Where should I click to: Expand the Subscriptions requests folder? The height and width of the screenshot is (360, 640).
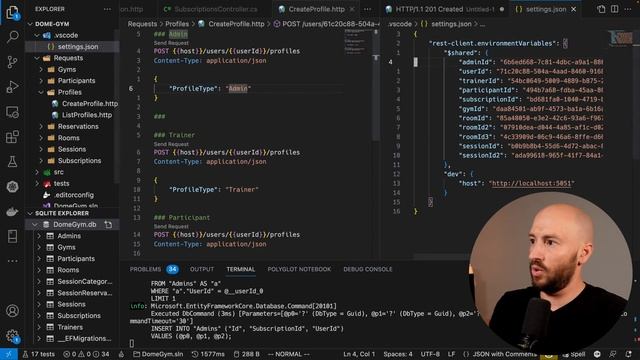[x=41, y=161]
